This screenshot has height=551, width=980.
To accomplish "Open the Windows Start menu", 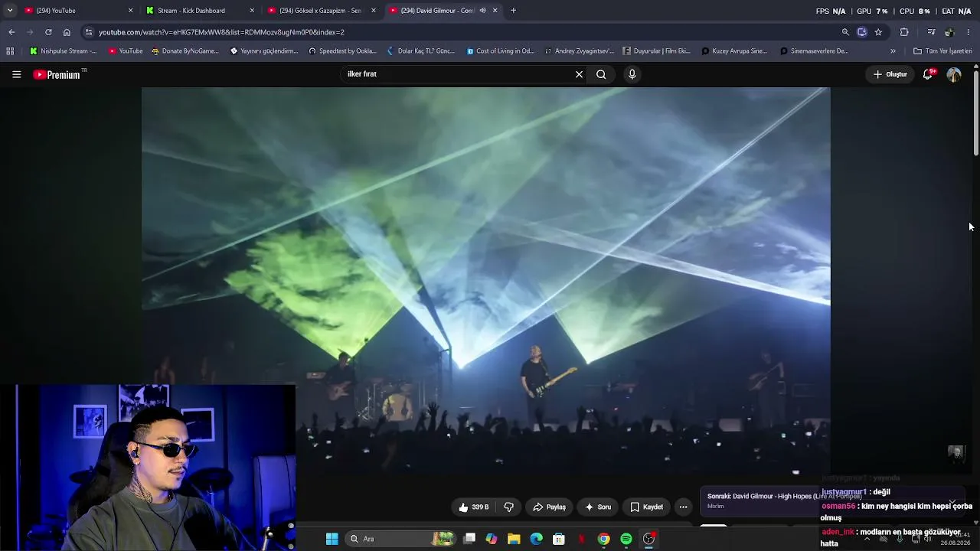I will (x=332, y=539).
